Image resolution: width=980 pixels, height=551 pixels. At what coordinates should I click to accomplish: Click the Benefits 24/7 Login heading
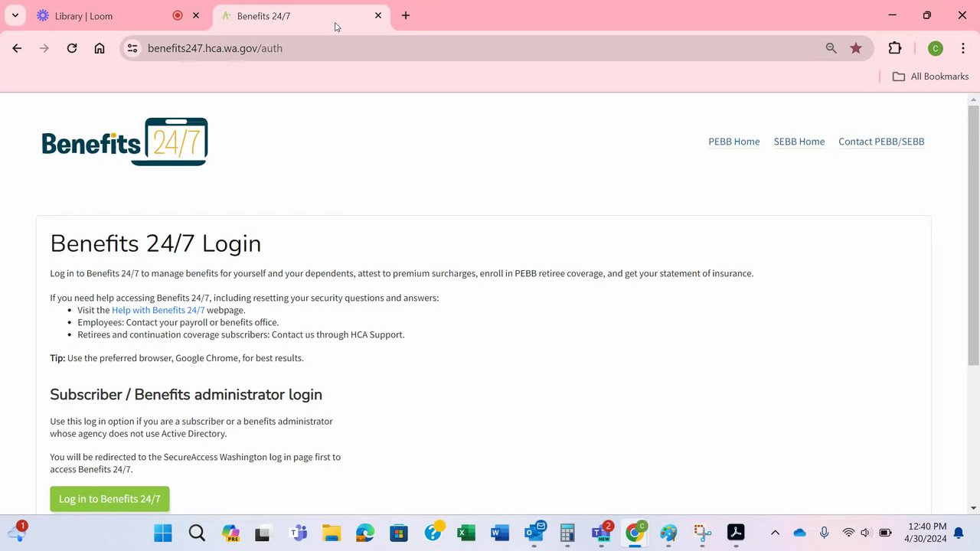click(x=155, y=243)
